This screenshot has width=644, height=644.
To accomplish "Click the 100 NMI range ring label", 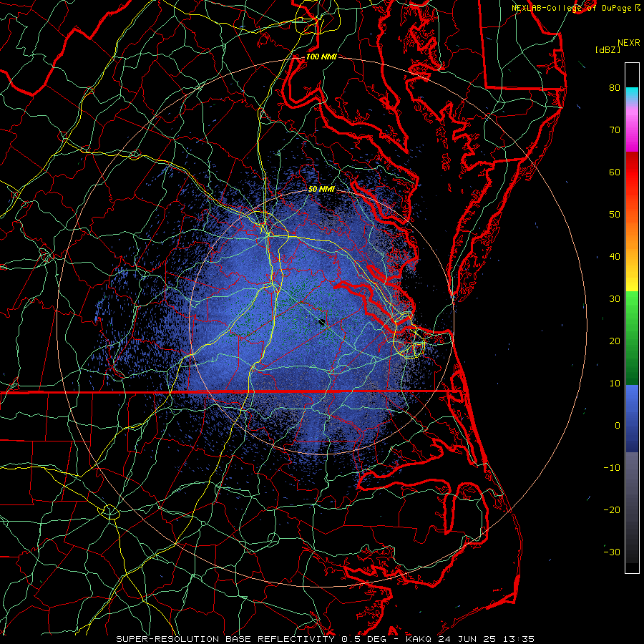I will (x=321, y=57).
